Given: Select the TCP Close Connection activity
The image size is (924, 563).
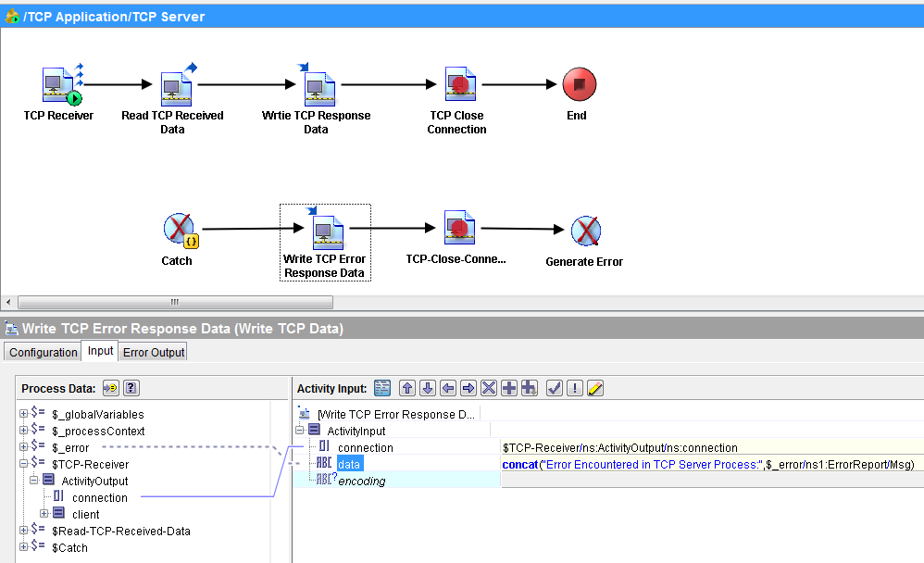Looking at the screenshot, I should coord(459,84).
